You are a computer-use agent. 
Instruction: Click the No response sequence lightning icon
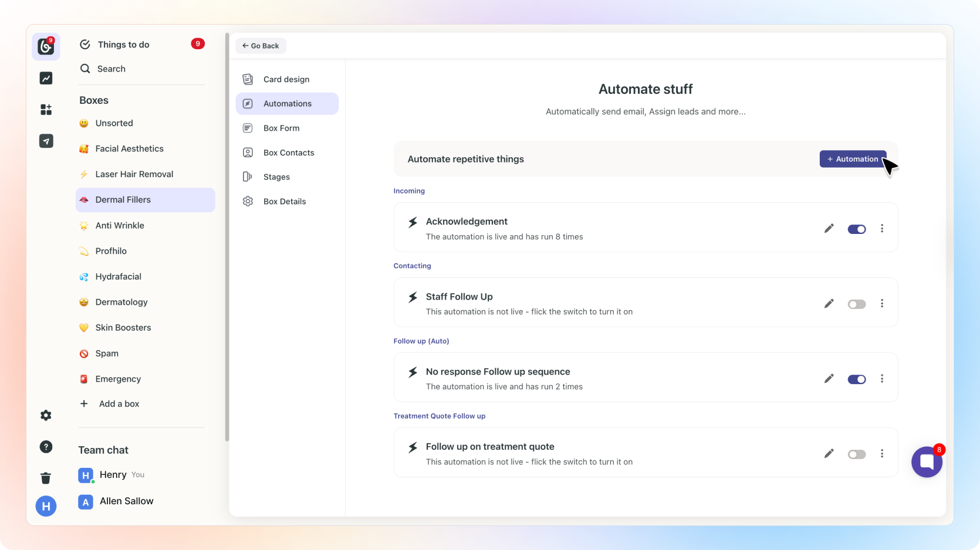[413, 372]
